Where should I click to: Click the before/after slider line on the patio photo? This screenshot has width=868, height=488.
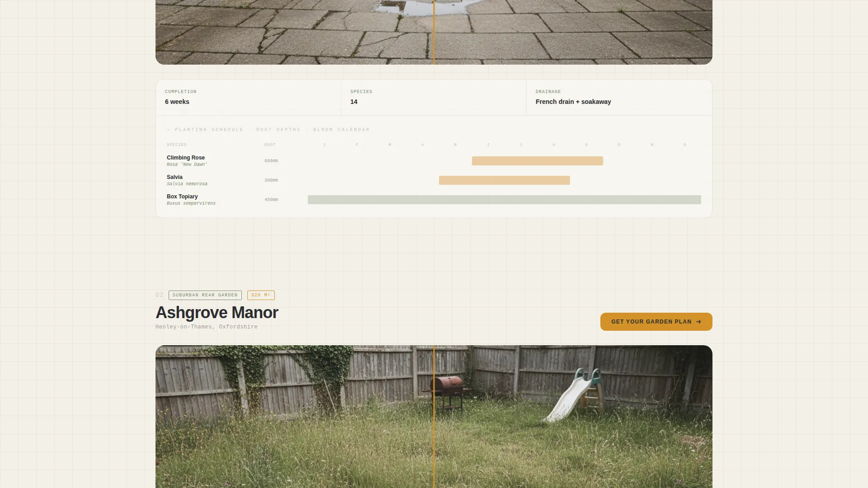coord(434,32)
